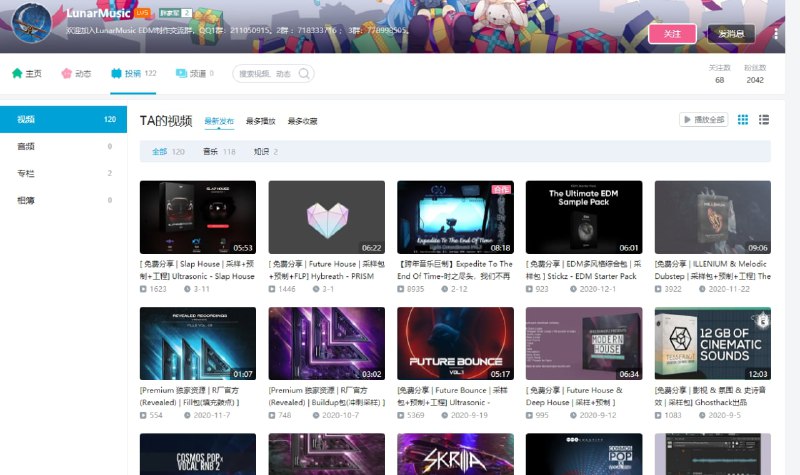Open SKRILLA video thumbnail
The image size is (800, 475).
pyautogui.click(x=456, y=454)
